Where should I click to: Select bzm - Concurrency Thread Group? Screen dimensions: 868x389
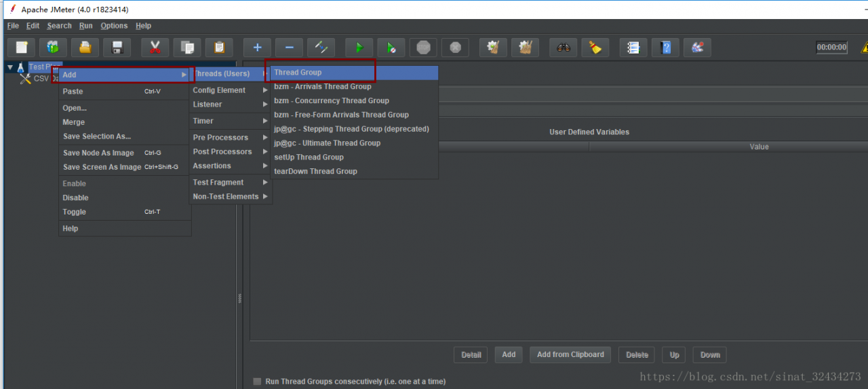tap(355, 100)
